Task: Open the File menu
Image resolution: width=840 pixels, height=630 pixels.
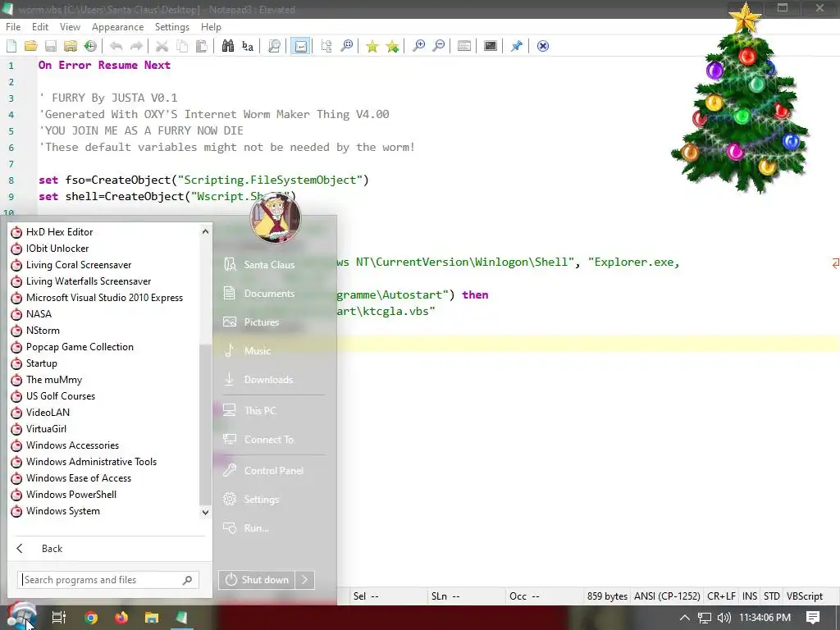Action: point(13,27)
